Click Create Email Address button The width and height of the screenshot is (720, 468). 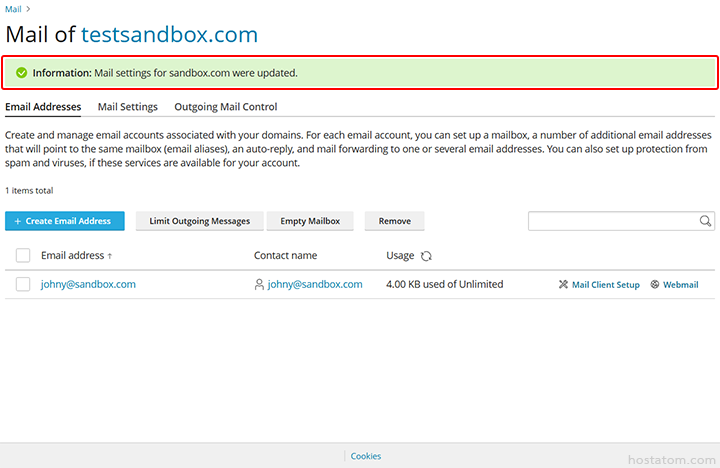[x=65, y=221]
